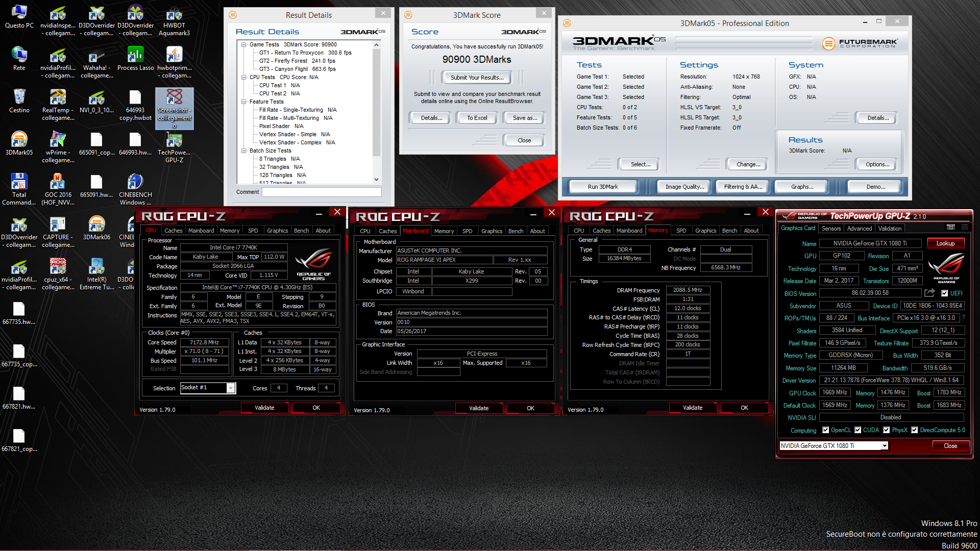Click the Lookup button in GPU-Z
The width and height of the screenshot is (980, 551).
[x=945, y=243]
